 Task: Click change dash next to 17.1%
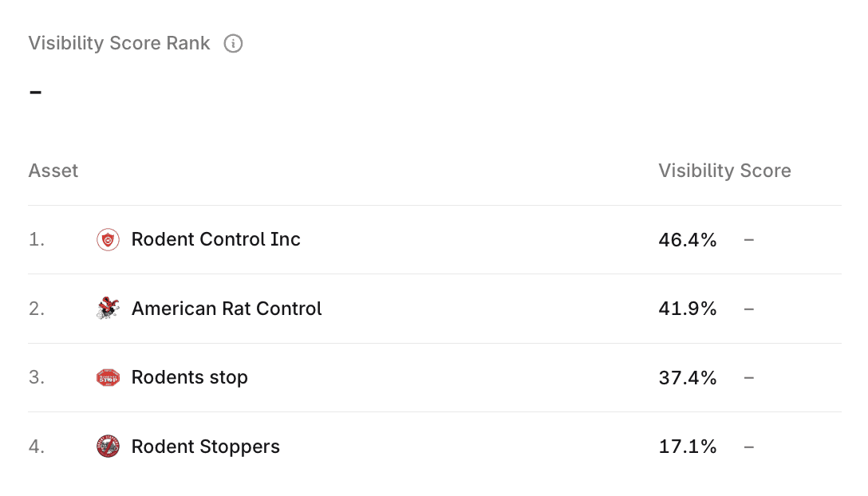click(x=748, y=447)
